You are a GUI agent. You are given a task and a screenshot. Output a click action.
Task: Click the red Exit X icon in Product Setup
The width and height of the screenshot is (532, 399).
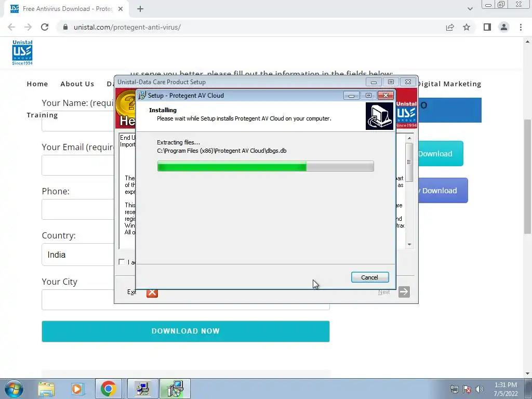(x=152, y=292)
